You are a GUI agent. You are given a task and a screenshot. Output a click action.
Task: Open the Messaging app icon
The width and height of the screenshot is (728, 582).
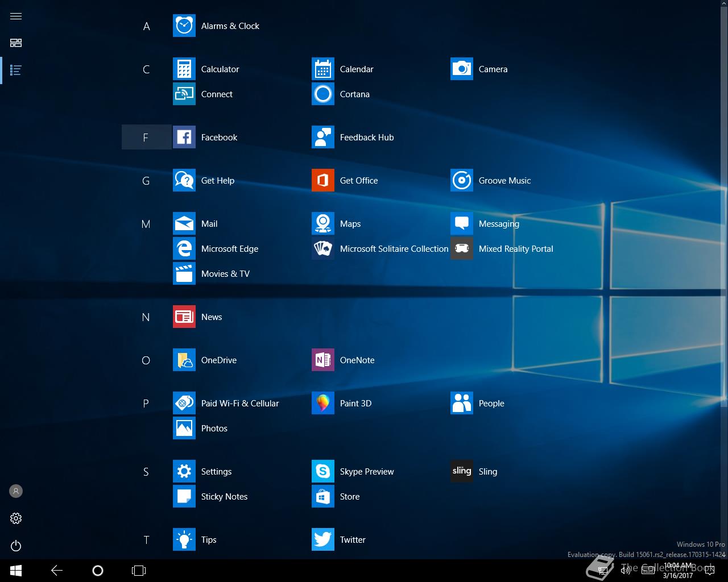click(x=462, y=224)
